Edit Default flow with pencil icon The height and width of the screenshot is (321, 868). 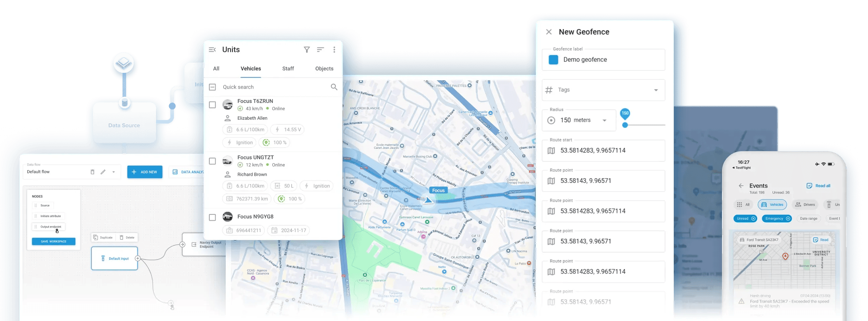tap(103, 172)
